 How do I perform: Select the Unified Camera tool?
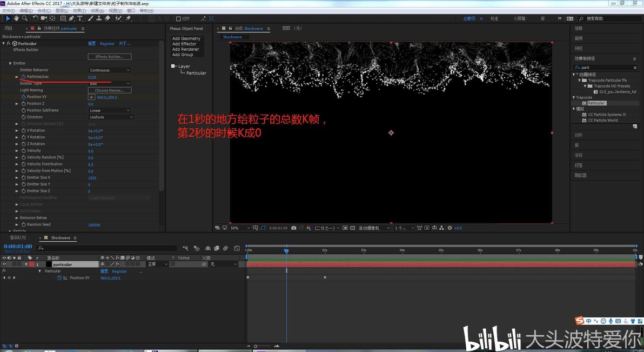pyautogui.click(x=44, y=18)
